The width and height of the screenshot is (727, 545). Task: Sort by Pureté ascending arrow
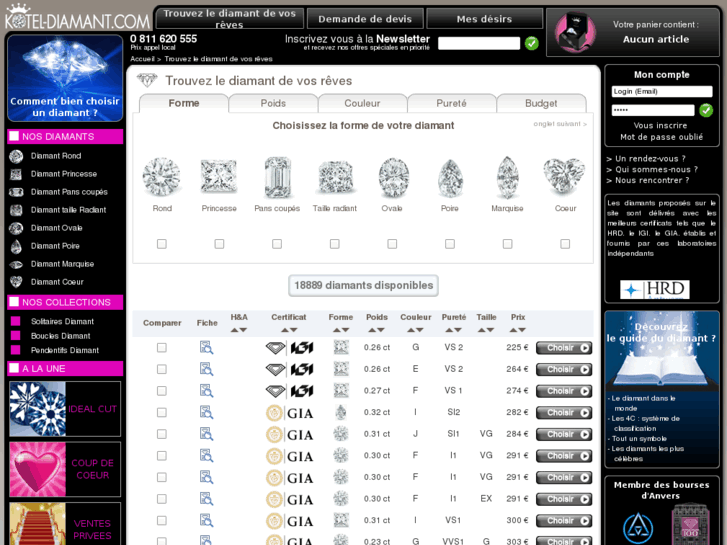[449, 330]
